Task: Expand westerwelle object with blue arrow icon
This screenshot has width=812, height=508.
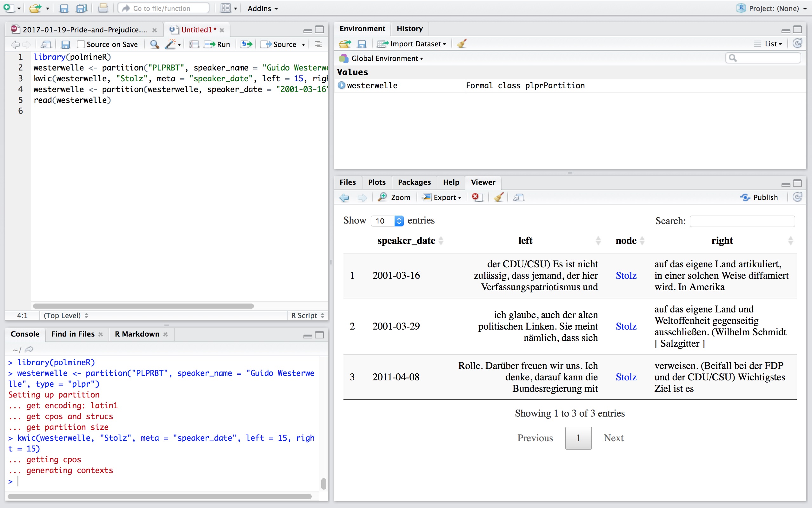Action: click(342, 85)
